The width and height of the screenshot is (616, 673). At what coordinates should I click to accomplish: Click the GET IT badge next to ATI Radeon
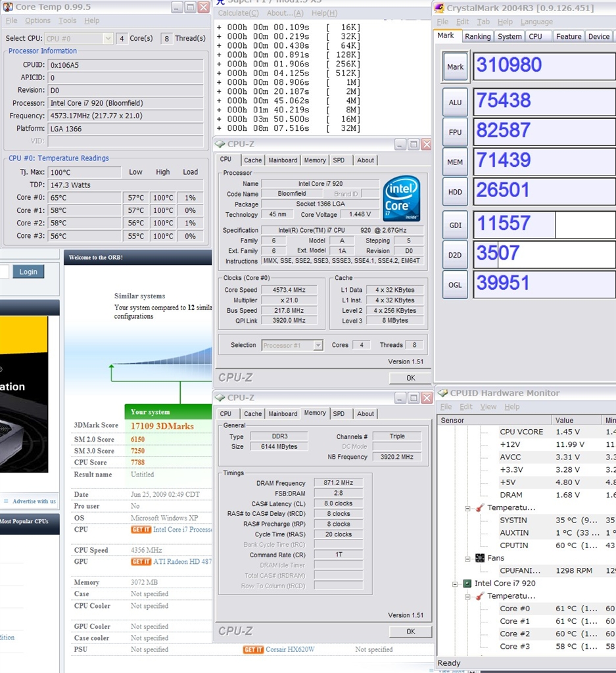(141, 562)
